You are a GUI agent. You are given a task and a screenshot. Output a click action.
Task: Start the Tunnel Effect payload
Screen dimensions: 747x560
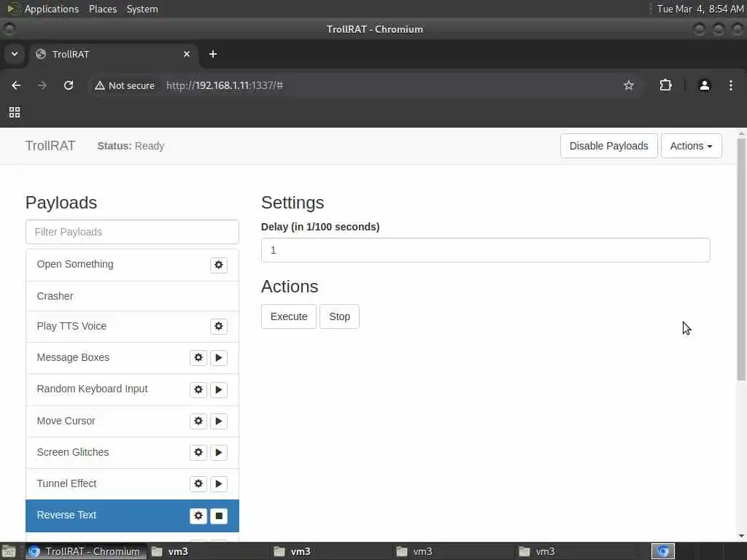pos(219,484)
